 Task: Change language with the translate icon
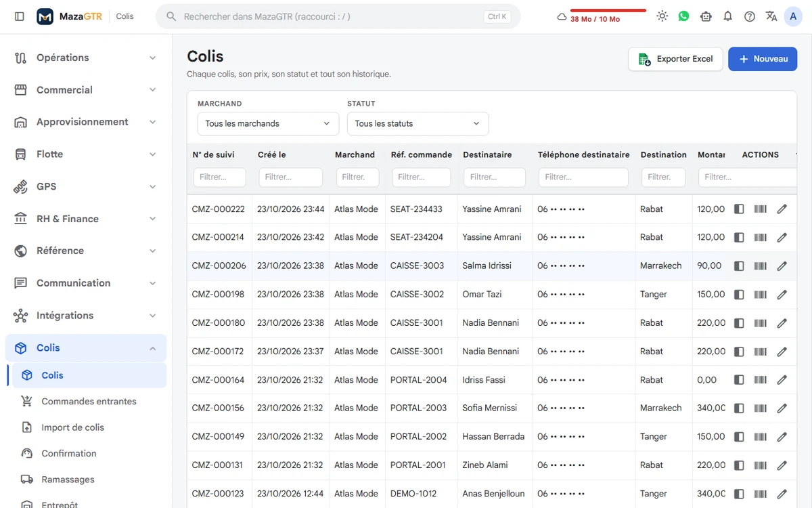click(x=771, y=16)
